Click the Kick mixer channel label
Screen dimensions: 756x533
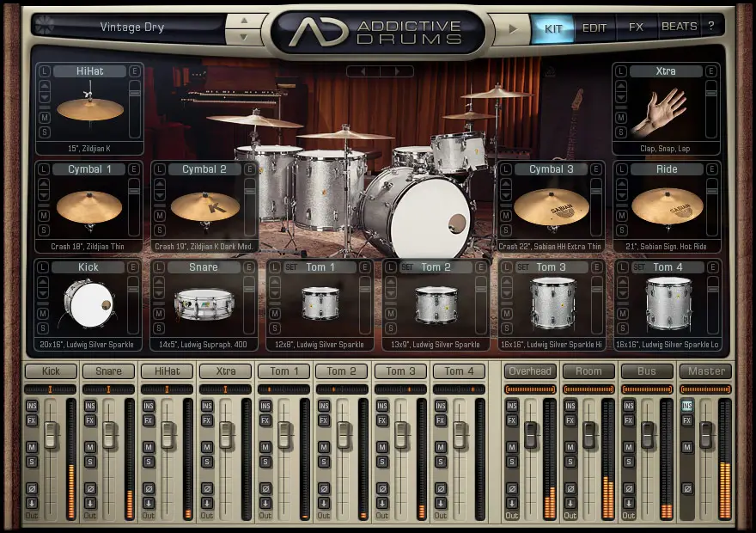pos(51,371)
